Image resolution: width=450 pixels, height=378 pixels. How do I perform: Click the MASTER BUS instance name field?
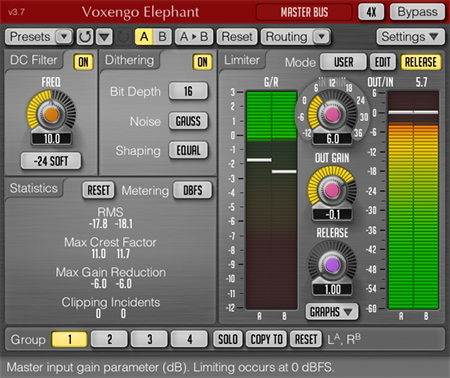point(304,12)
